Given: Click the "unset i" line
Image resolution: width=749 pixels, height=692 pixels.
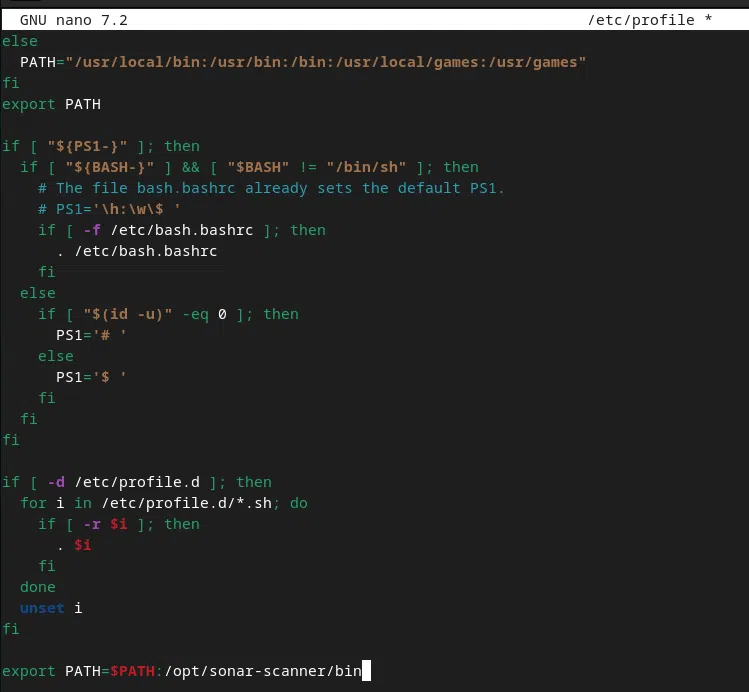Looking at the screenshot, I should coord(51,608).
